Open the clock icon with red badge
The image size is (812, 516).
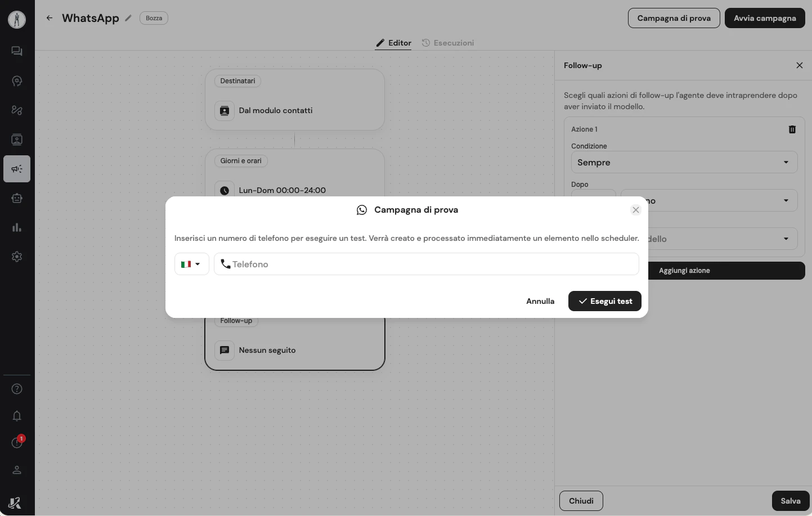click(x=17, y=443)
